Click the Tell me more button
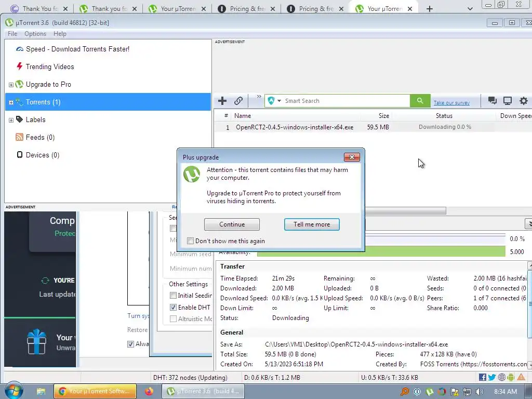 (x=312, y=224)
